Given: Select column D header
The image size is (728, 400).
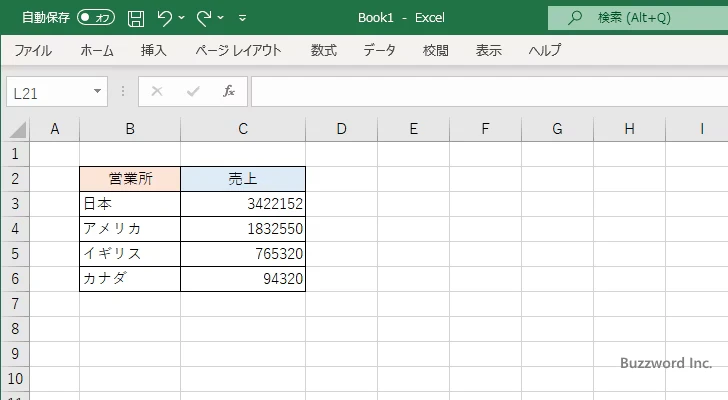Looking at the screenshot, I should pos(341,129).
